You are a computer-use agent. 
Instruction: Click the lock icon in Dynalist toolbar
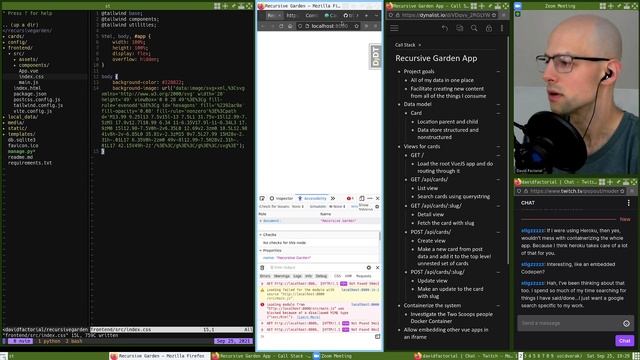(489, 28)
